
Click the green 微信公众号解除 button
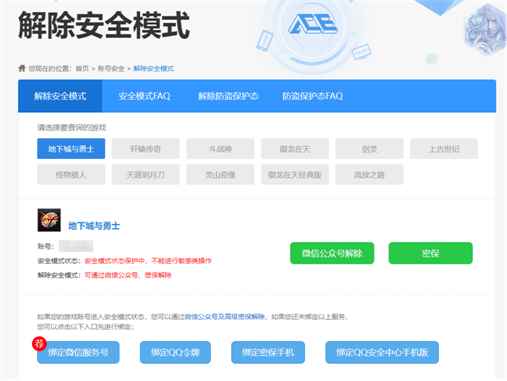pyautogui.click(x=332, y=253)
